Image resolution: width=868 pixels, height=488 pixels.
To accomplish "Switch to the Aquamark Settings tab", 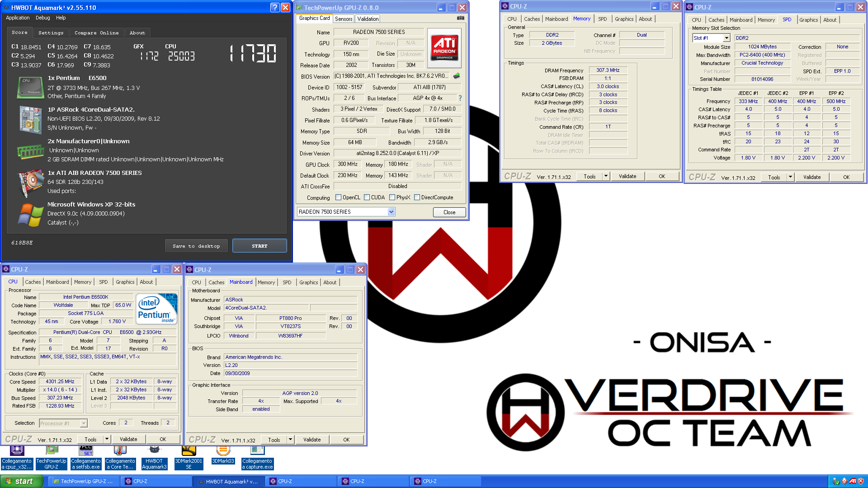I will pyautogui.click(x=51, y=33).
